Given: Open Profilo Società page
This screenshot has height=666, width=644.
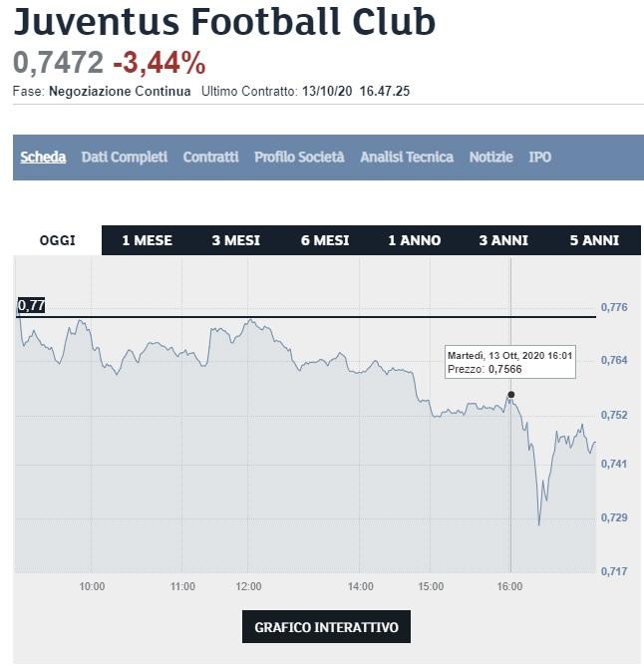Looking at the screenshot, I should tap(299, 158).
